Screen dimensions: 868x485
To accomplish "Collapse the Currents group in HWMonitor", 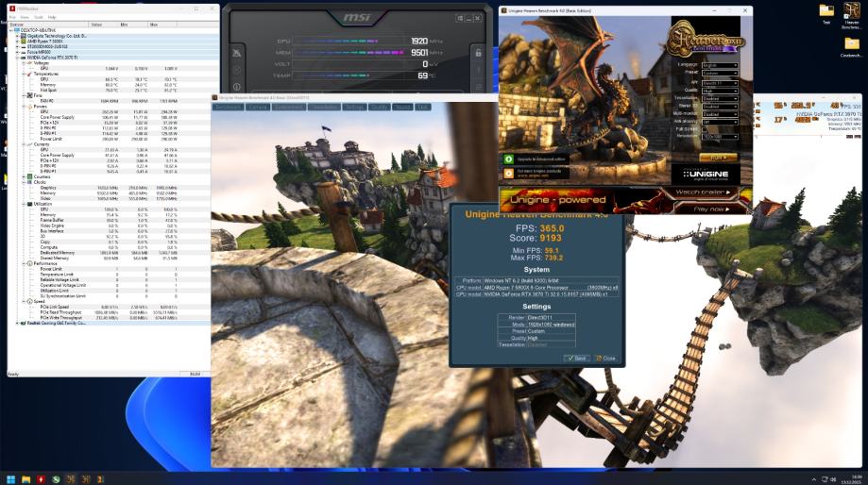I will [24, 144].
